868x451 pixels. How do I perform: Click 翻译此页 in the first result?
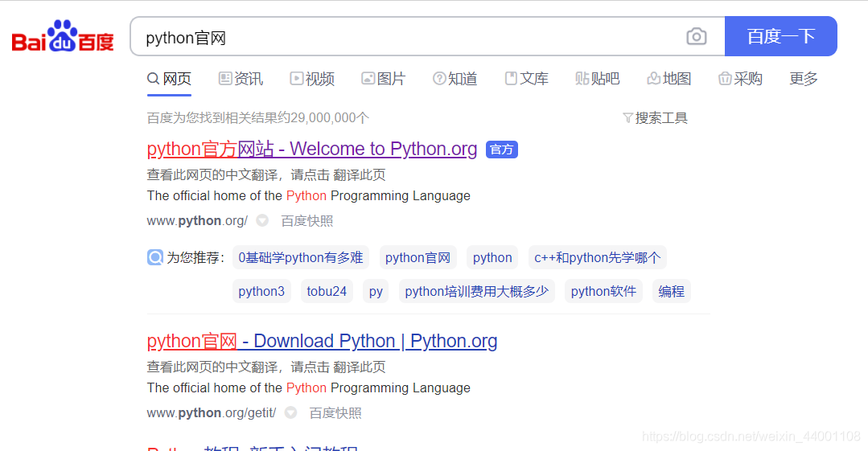pos(360,175)
